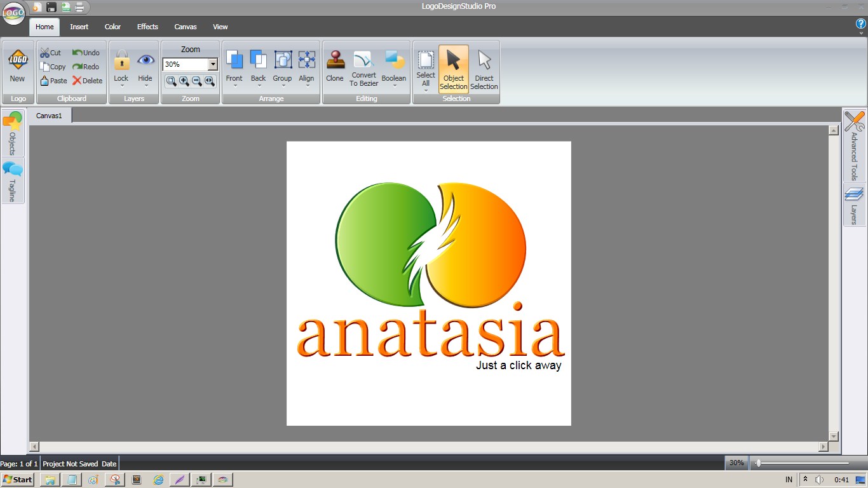Open the Objects side panel

pos(12,133)
